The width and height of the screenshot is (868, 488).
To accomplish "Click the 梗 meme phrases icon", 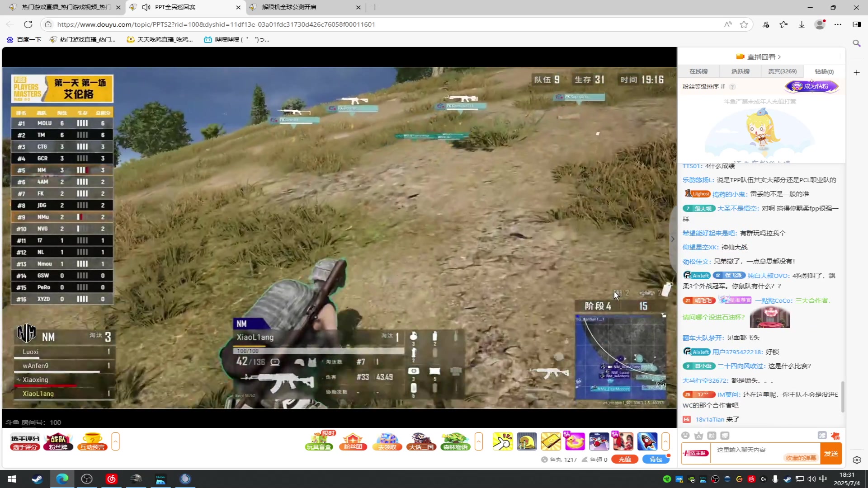I will pyautogui.click(x=725, y=436).
